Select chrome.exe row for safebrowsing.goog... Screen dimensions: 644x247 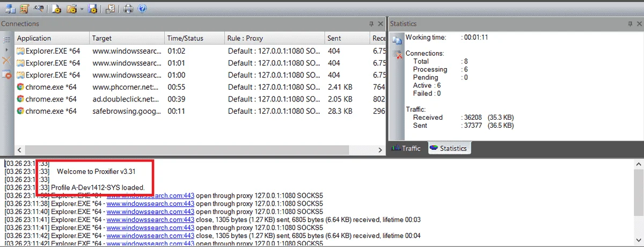[200, 111]
